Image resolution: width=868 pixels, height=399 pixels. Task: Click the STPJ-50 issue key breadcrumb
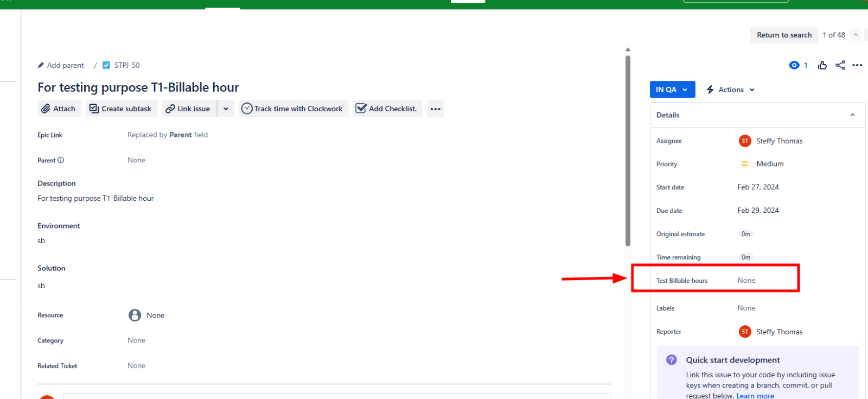click(126, 65)
